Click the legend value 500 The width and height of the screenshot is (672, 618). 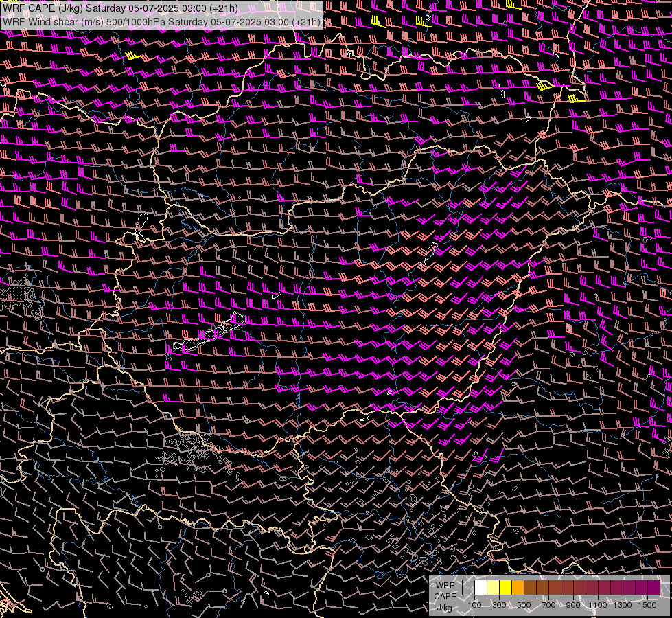point(524,605)
